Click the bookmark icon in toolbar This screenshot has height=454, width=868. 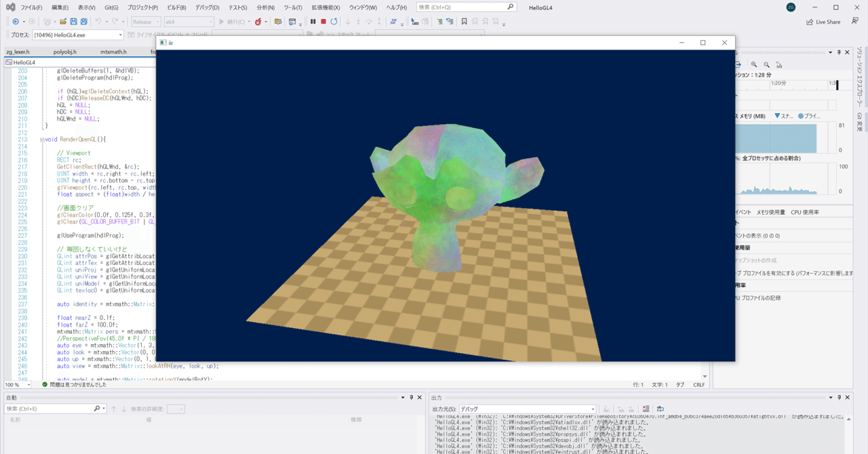(464, 22)
